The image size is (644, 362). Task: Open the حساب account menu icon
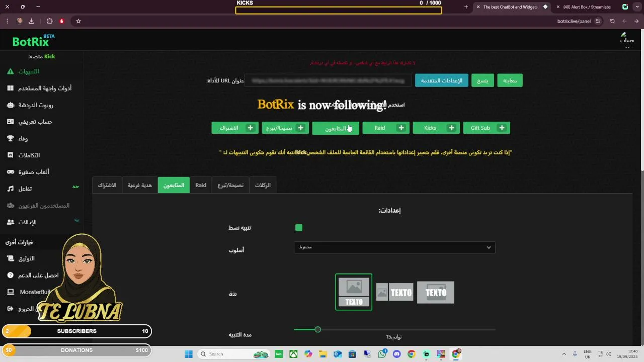pos(626,40)
